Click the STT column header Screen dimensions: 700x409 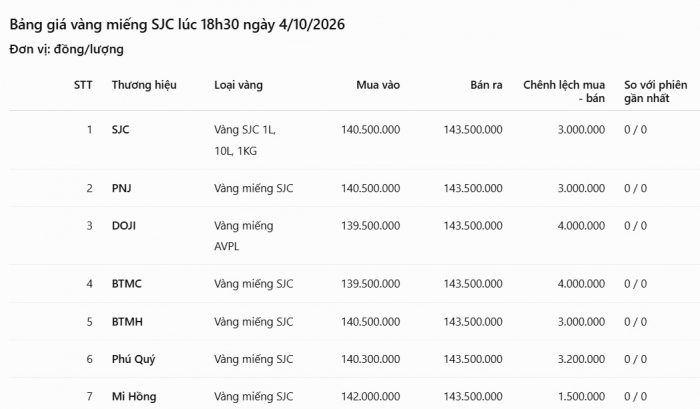pos(83,85)
